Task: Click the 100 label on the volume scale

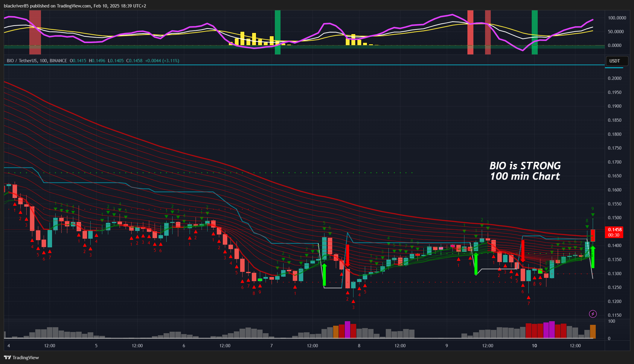Action: tap(612, 321)
